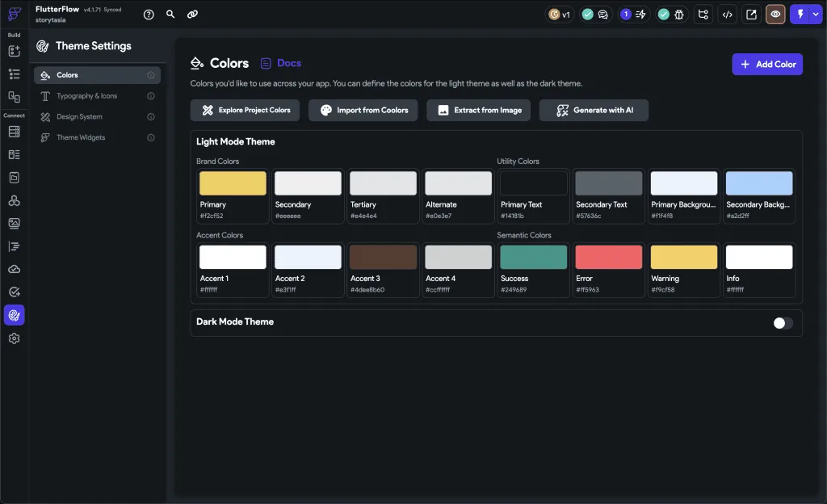Open the Widget Tree panel
The image size is (827, 504).
(x=14, y=74)
